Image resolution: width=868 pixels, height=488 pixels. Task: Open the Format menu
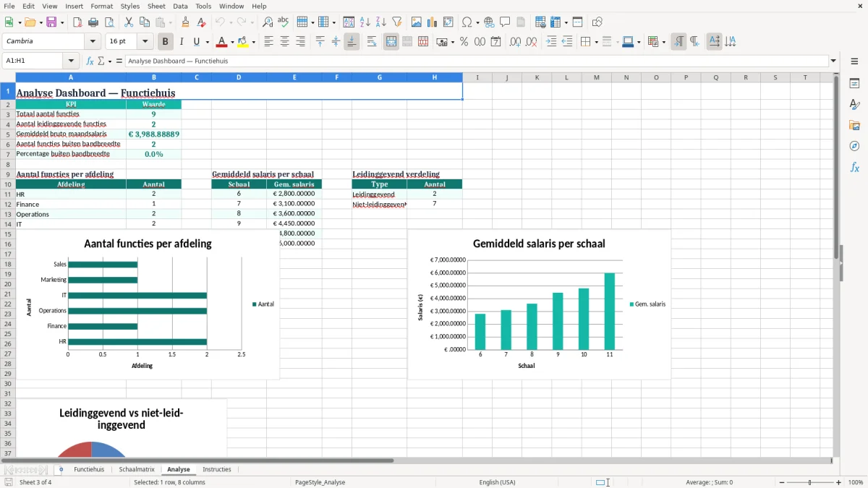pos(101,6)
